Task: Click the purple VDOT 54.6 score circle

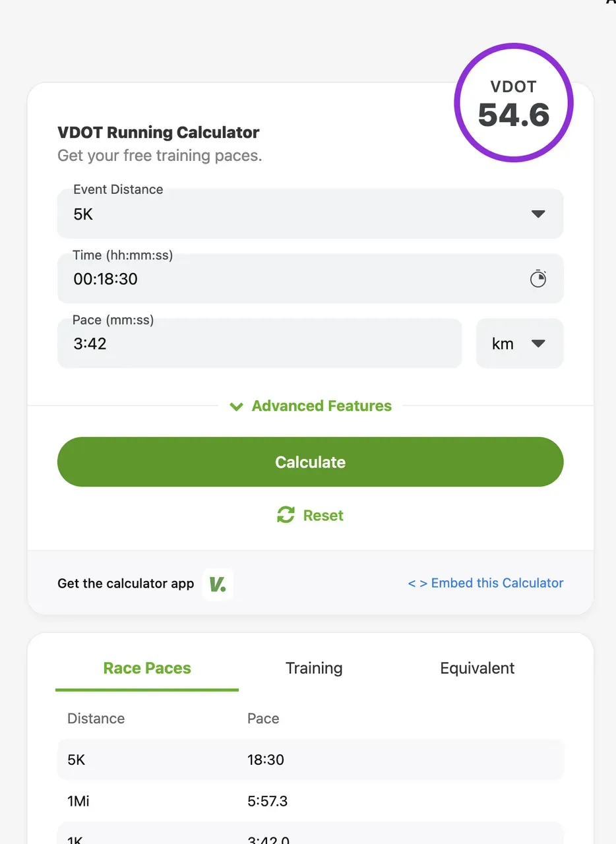Action: pos(514,104)
